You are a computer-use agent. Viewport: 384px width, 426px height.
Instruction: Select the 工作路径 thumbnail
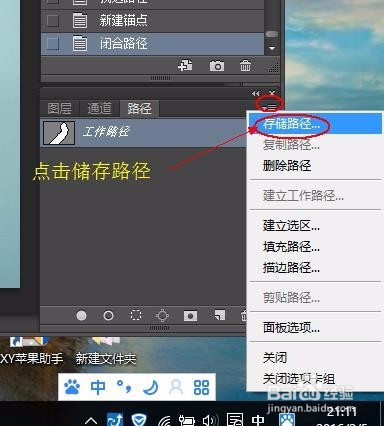59,133
